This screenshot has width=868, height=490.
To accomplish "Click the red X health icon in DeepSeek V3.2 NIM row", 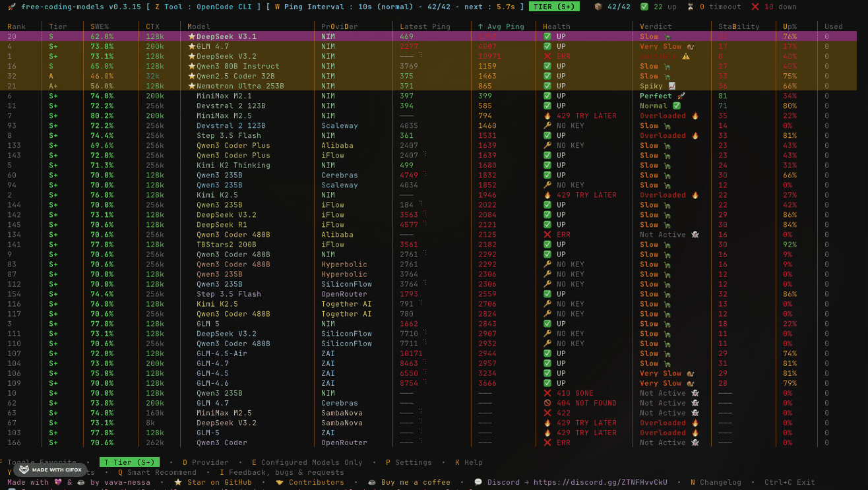I will (547, 56).
